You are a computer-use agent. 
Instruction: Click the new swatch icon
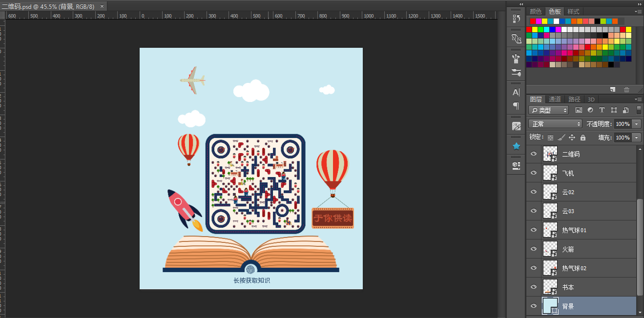pos(613,89)
